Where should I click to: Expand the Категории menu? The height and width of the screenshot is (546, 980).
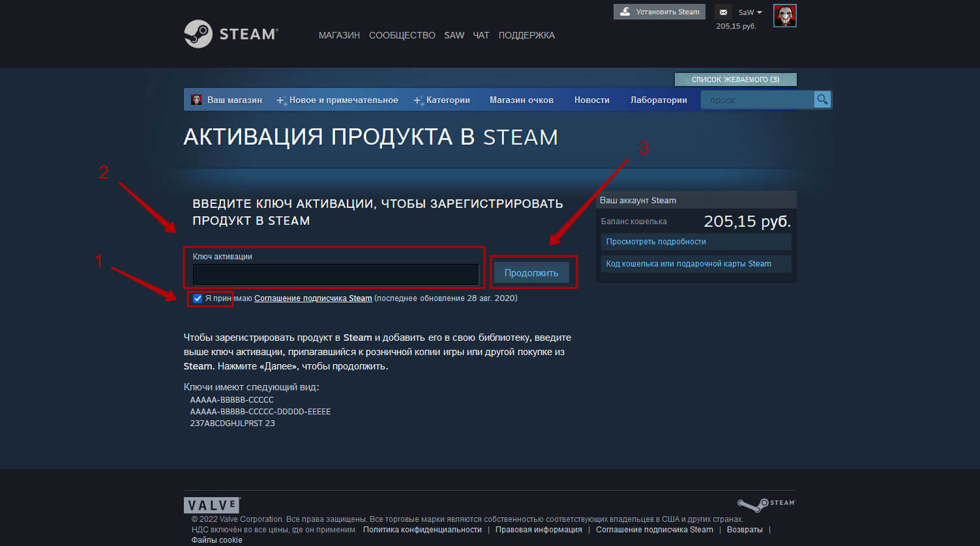point(442,100)
